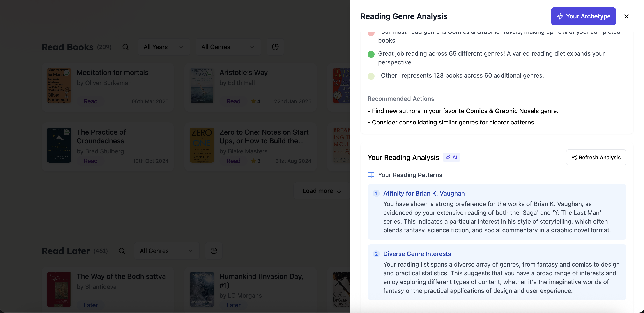Click the 10th Oct 2024 date
This screenshot has height=313, width=644.
[151, 161]
